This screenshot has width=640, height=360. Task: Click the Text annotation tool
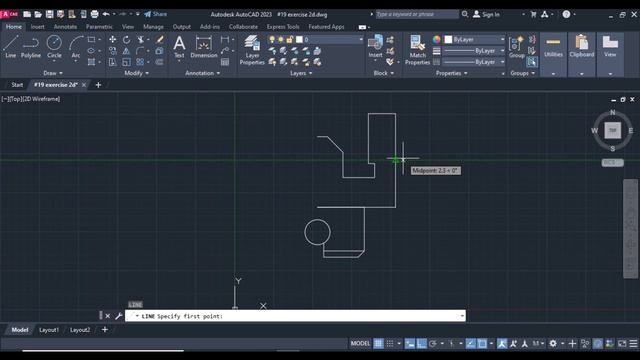coord(179,47)
